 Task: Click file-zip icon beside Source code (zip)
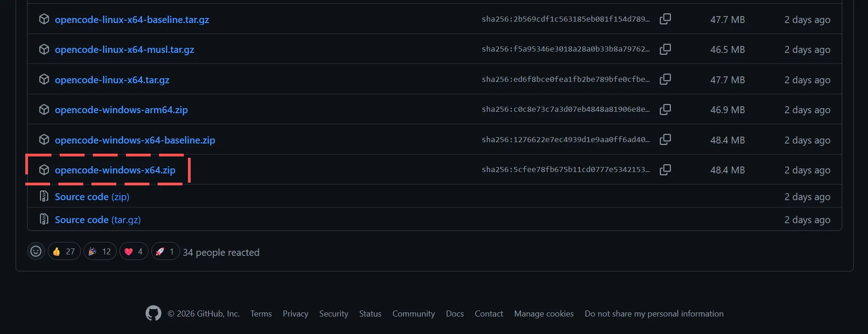[x=44, y=196]
